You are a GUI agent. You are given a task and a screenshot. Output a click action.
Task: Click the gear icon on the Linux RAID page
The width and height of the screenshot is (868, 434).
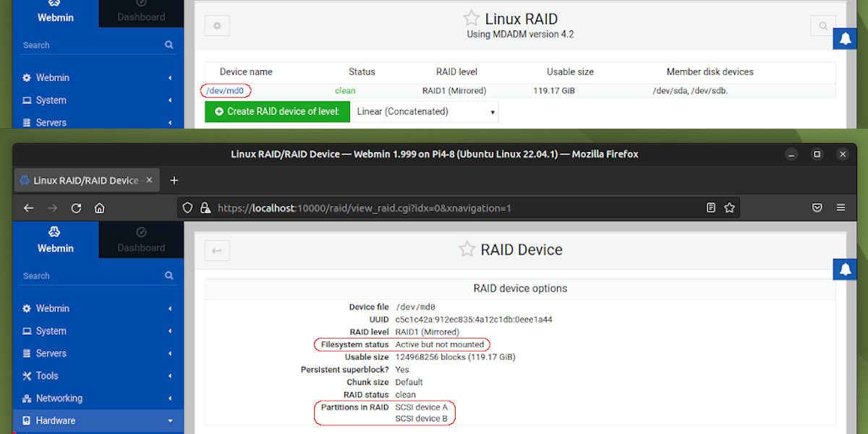[217, 25]
